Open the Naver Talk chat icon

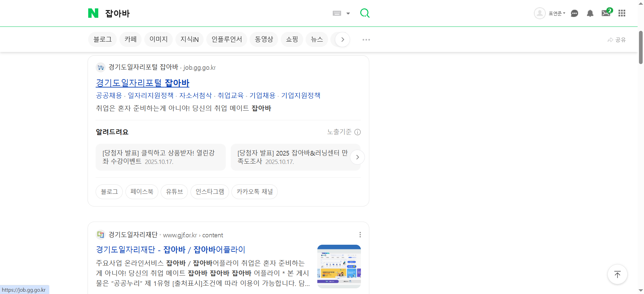pos(575,13)
